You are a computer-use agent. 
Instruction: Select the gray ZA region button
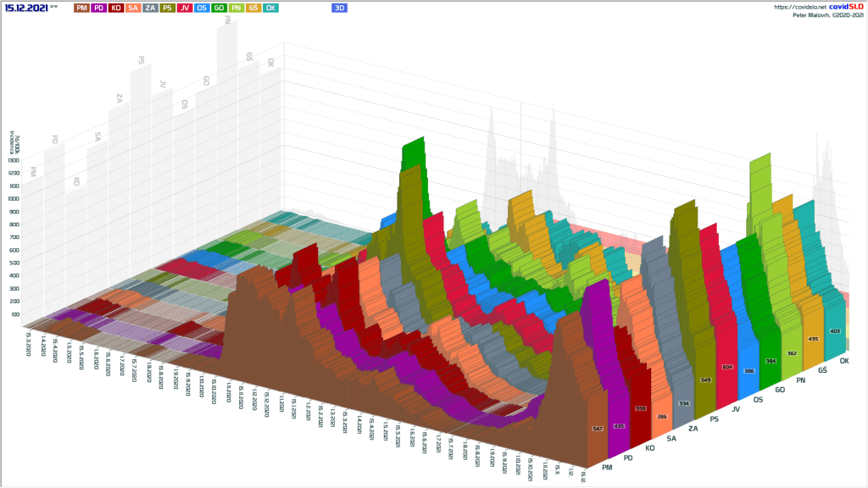(150, 8)
